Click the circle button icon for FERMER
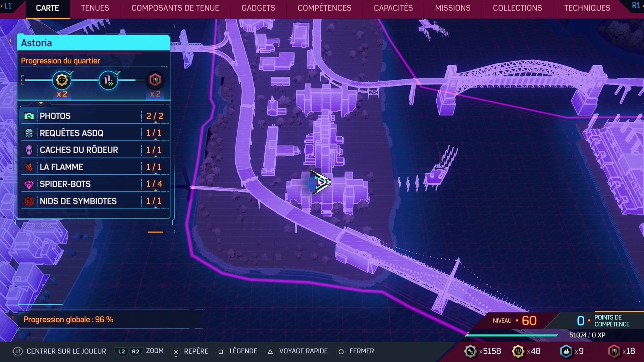 tap(341, 352)
